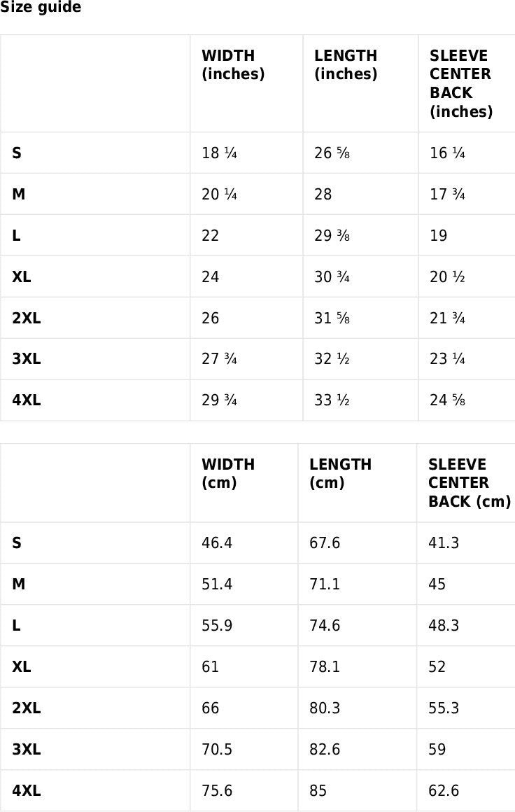Click the LENGTH (cm) column header
The height and width of the screenshot is (812, 515).
click(x=340, y=474)
